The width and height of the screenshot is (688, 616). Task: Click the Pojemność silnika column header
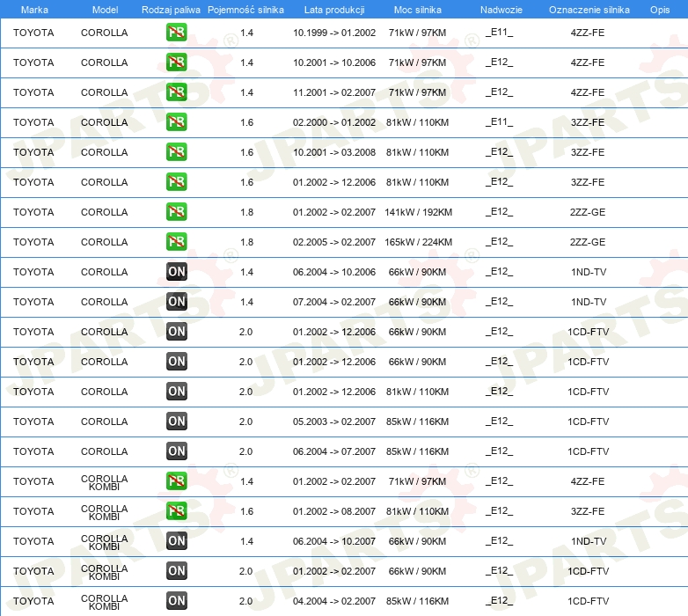(245, 10)
